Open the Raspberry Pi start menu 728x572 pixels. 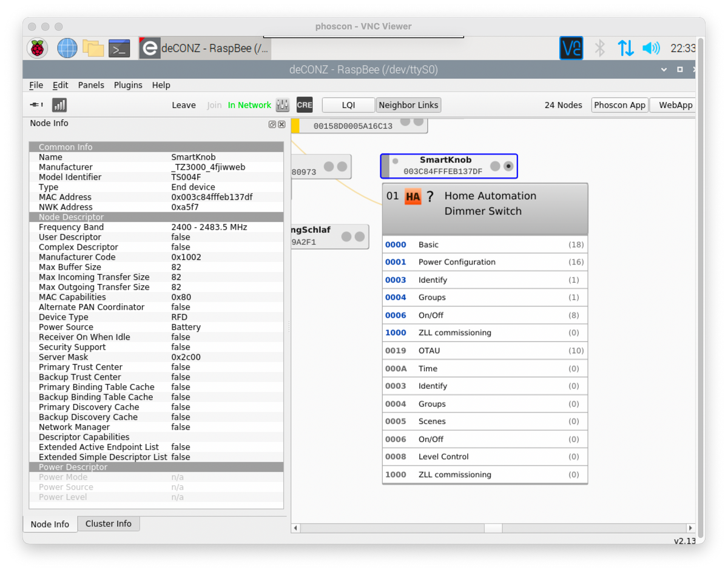38,48
